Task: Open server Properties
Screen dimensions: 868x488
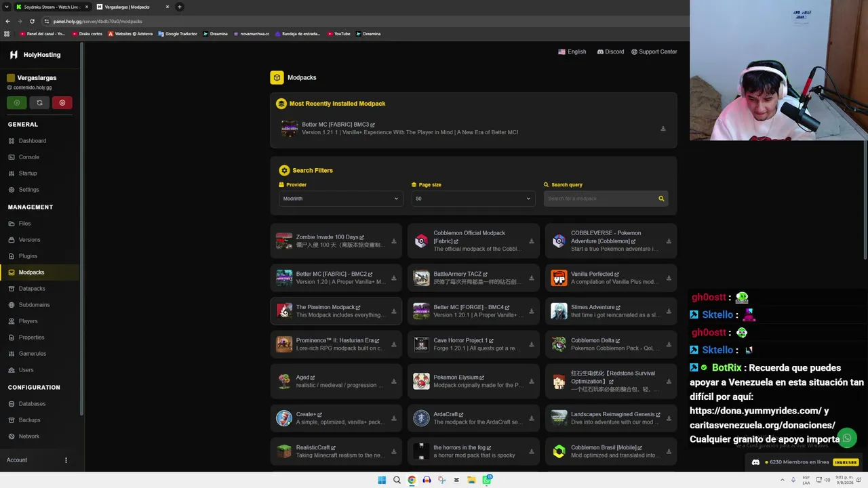Action: point(31,338)
